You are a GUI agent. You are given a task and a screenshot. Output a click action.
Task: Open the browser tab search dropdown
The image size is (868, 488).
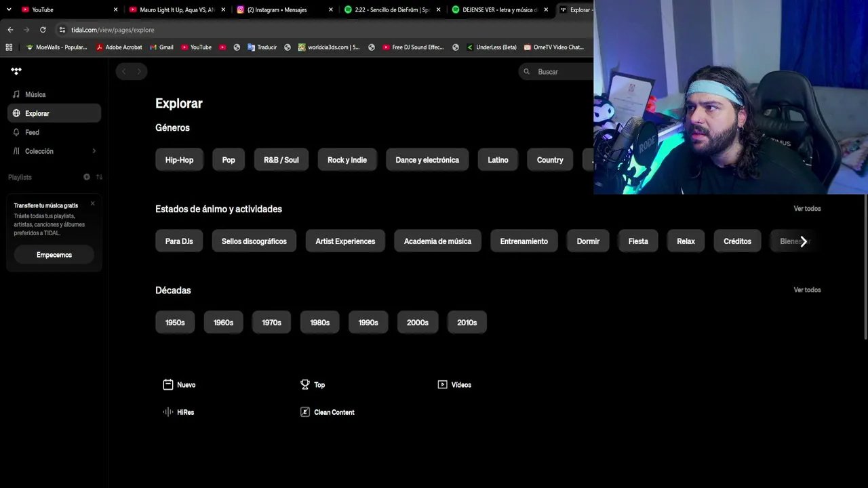tap(9, 9)
